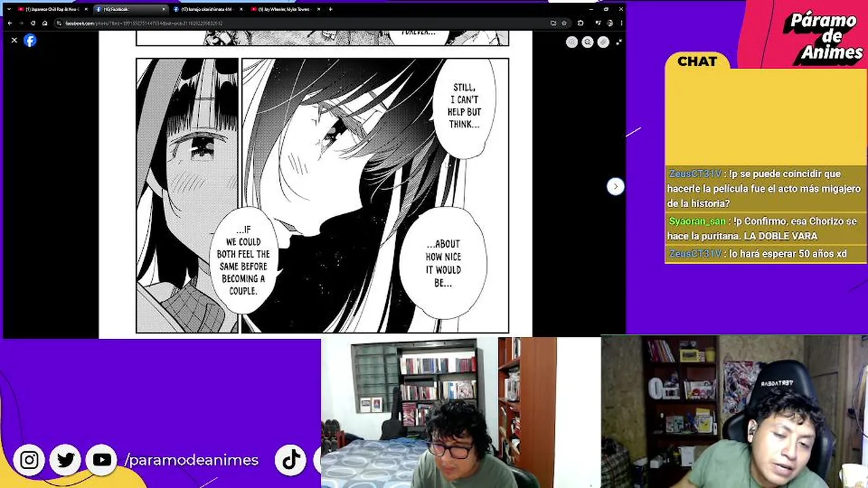Switch to kanojo okarishimasu Facebook tab
The image size is (868, 488).
click(x=209, y=9)
